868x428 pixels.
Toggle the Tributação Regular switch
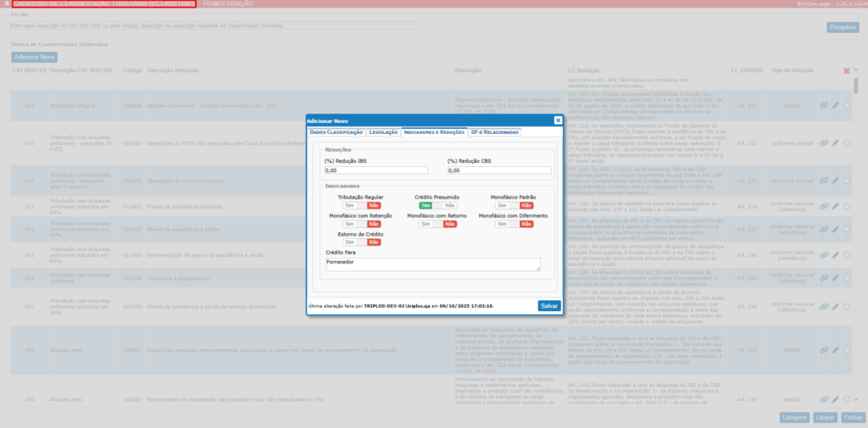[x=361, y=205]
